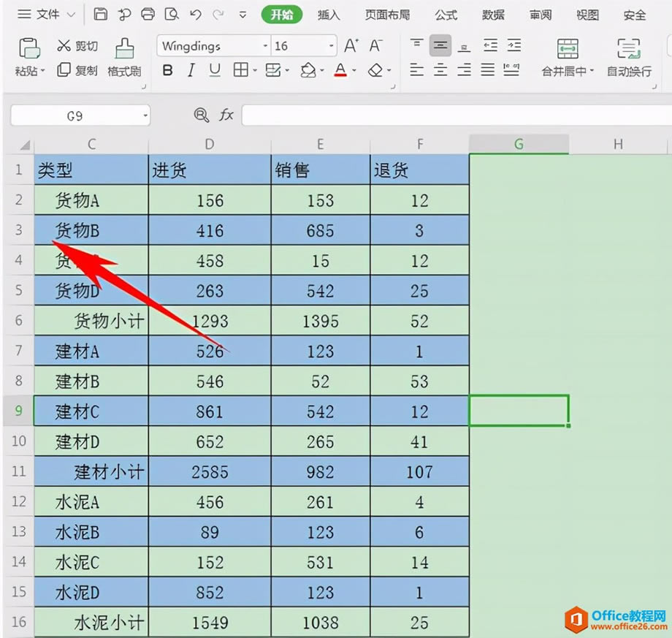
Task: Select cell with 建材小计
Action: click(91, 471)
